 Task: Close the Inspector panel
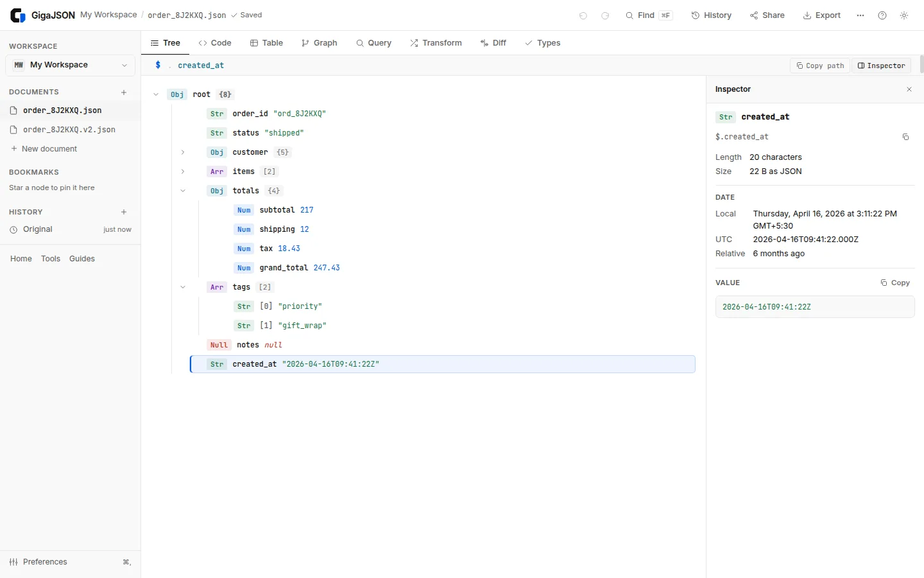909,89
